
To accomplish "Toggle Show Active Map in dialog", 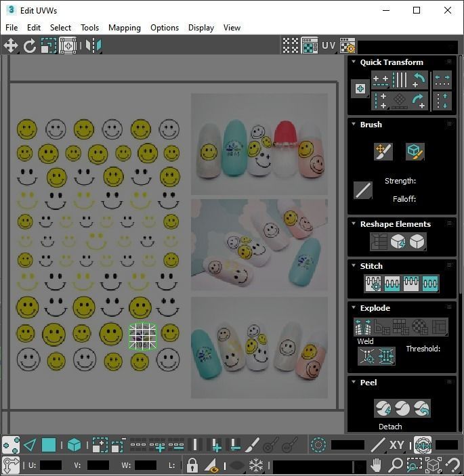I will (x=310, y=46).
